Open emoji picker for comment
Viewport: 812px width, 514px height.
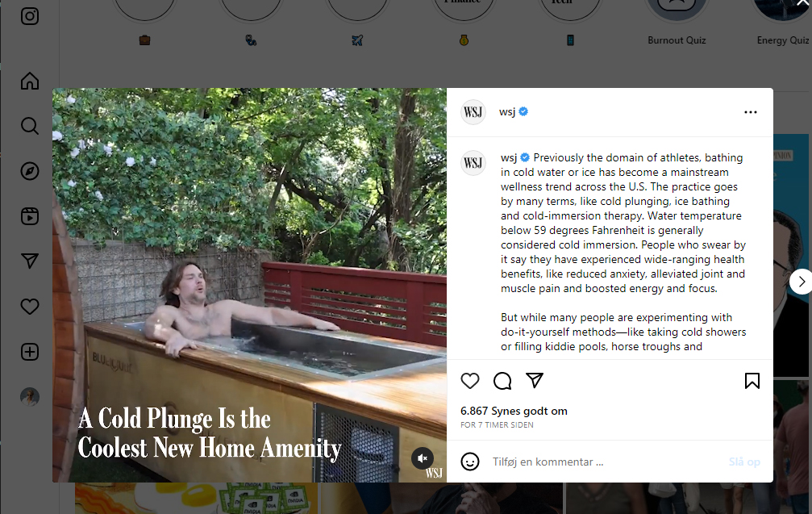469,462
